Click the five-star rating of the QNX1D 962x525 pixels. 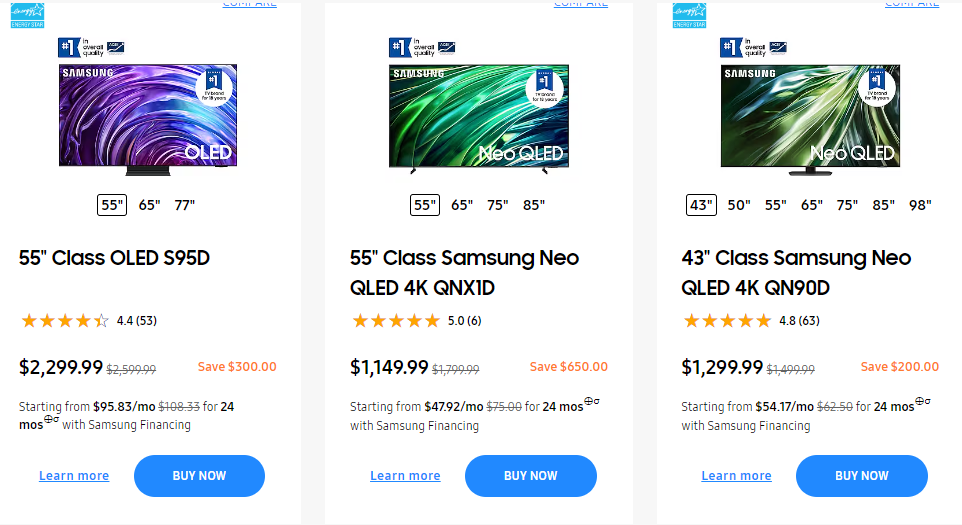[x=396, y=321]
